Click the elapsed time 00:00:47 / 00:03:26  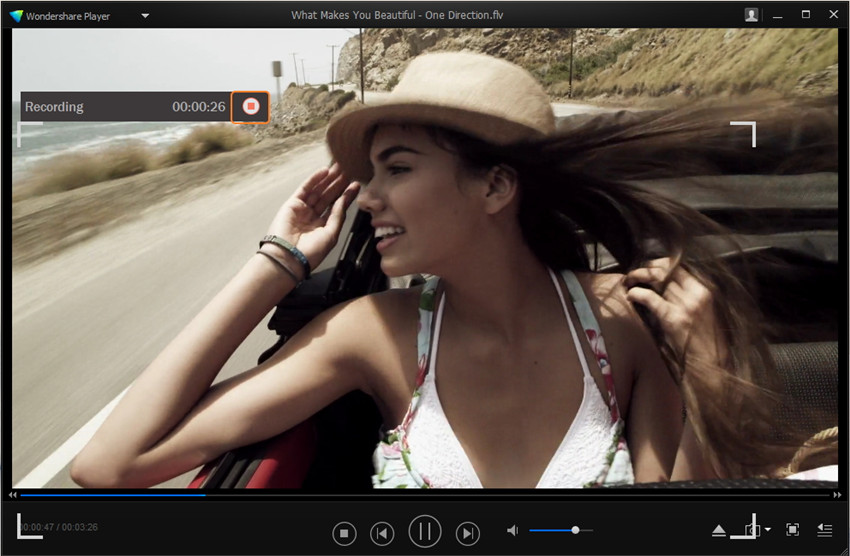[60, 527]
